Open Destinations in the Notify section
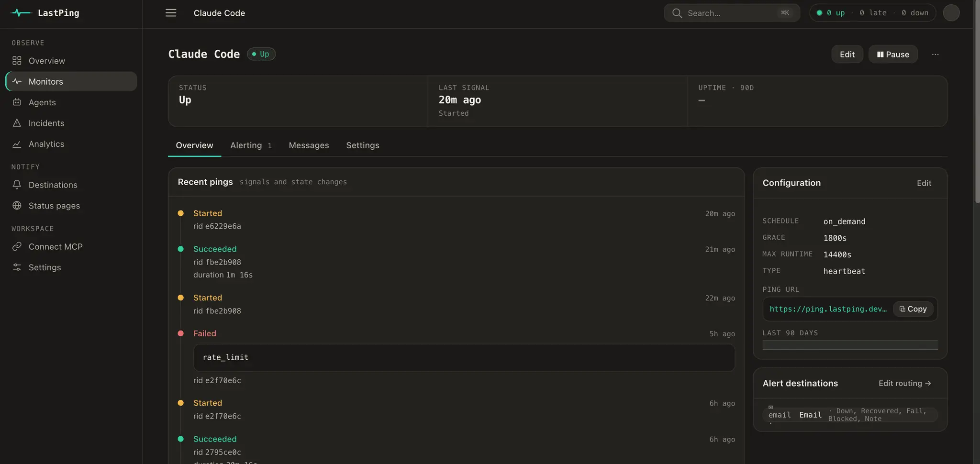This screenshot has height=464, width=980. (x=71, y=185)
